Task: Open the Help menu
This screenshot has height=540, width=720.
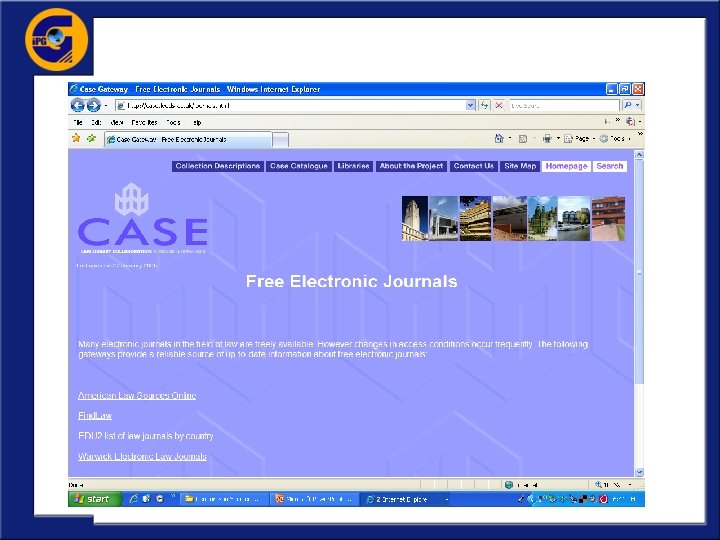Action: pos(197,123)
